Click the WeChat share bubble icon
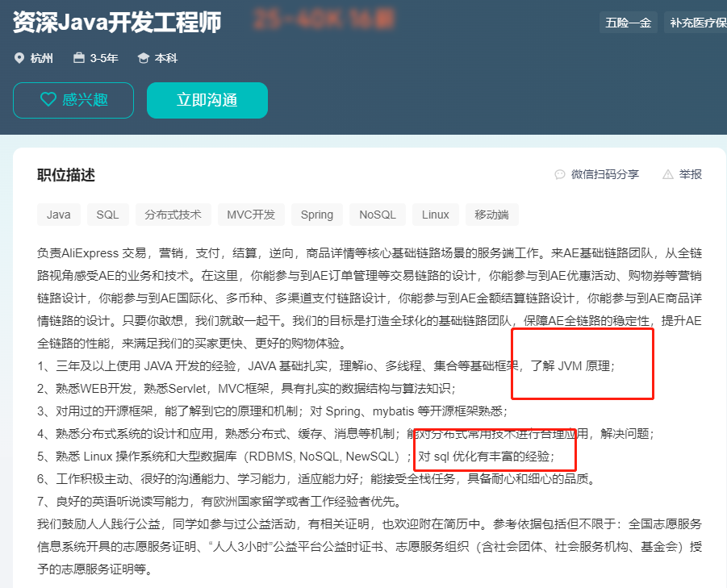 pos(560,175)
